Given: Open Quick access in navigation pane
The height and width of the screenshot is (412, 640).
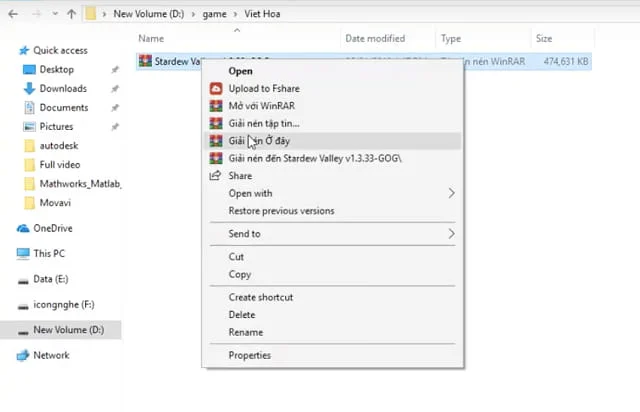Looking at the screenshot, I should point(60,50).
